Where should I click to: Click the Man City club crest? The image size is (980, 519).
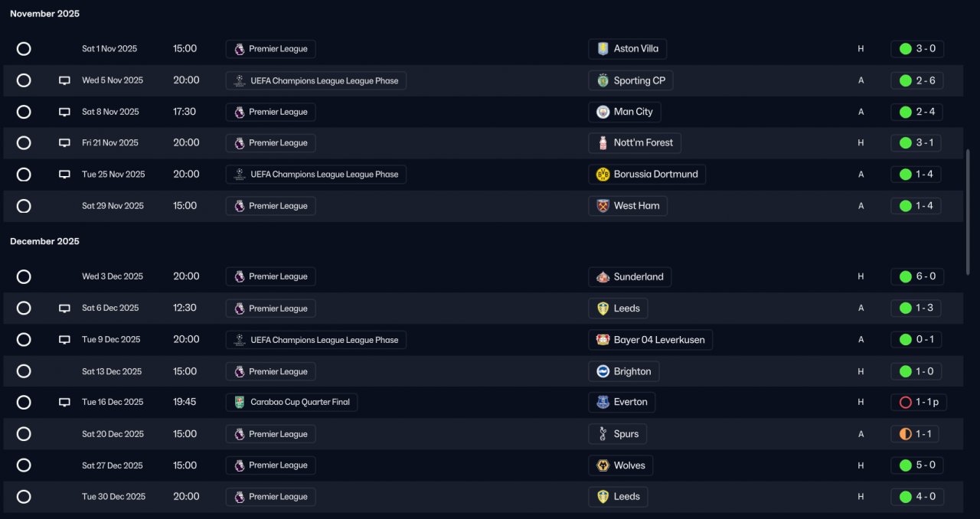[x=603, y=112]
